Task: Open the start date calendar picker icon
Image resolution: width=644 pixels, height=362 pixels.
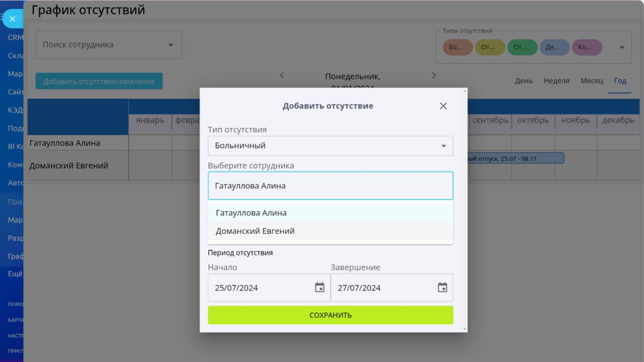Action: pos(319,288)
